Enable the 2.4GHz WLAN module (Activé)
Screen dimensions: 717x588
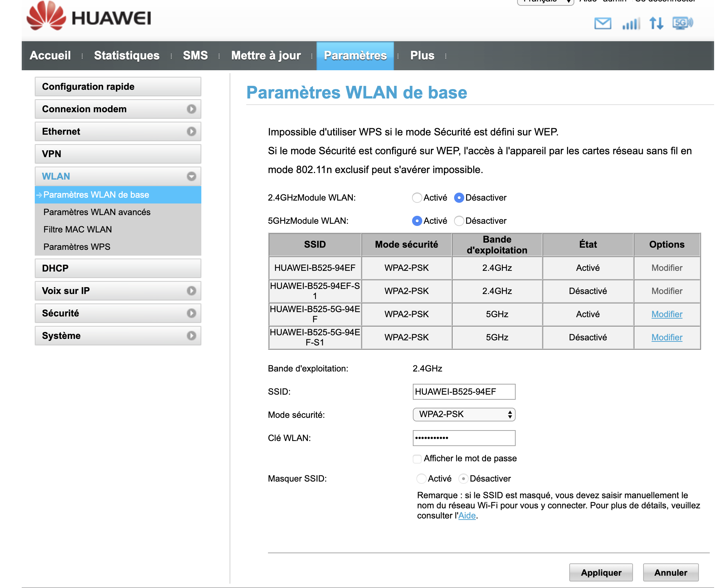(x=417, y=198)
